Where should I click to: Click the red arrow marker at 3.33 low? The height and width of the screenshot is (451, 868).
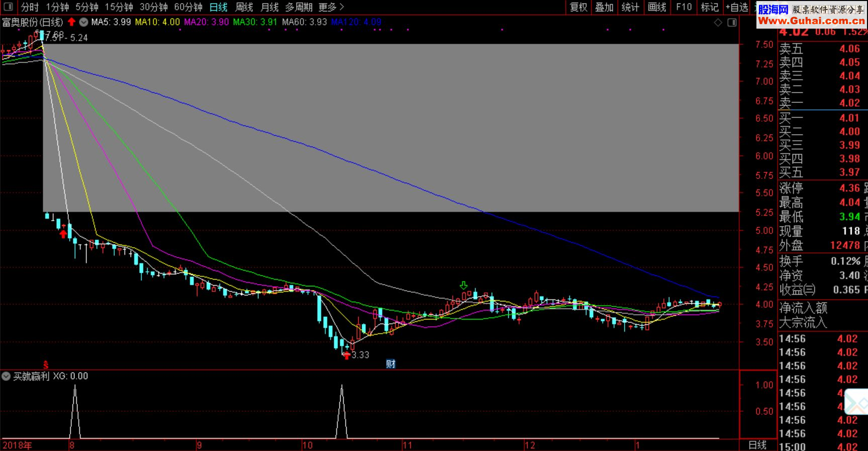[346, 355]
